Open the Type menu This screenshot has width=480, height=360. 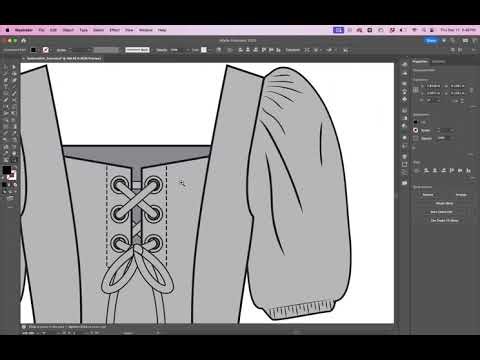tap(83, 30)
